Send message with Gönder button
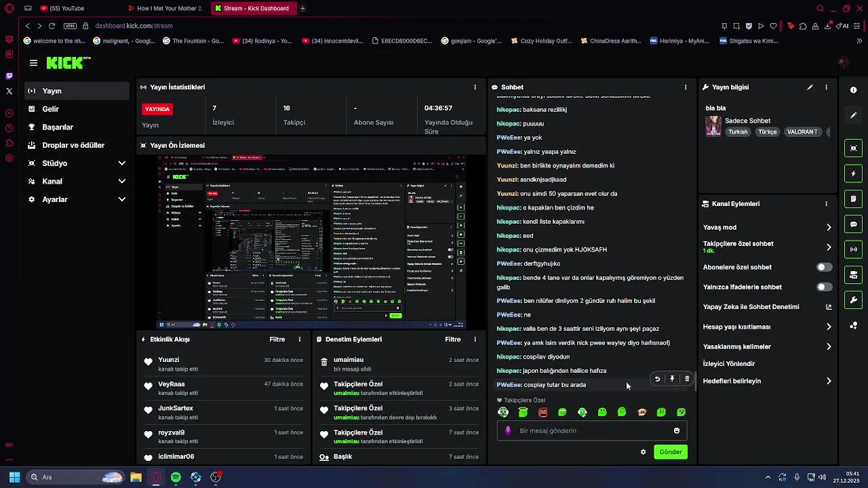 [x=671, y=452]
